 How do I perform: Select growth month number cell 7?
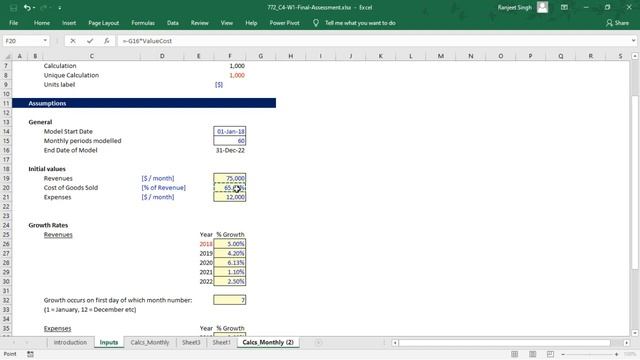[x=229, y=300]
